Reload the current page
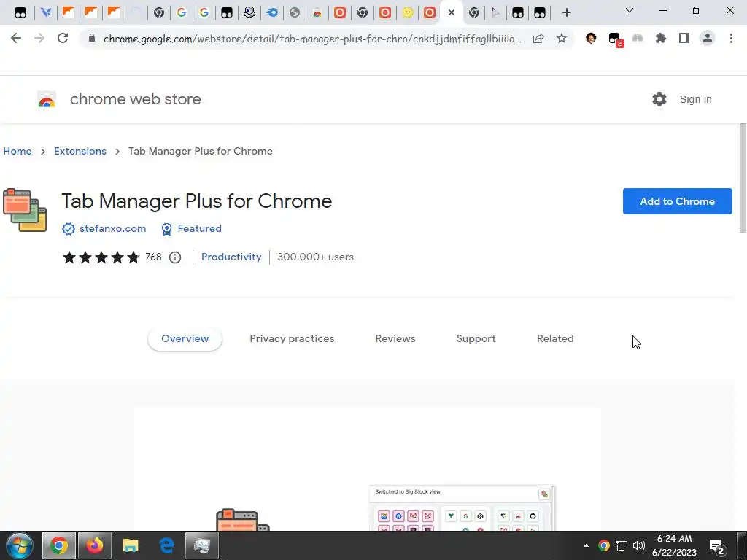The width and height of the screenshot is (747, 560). click(63, 39)
